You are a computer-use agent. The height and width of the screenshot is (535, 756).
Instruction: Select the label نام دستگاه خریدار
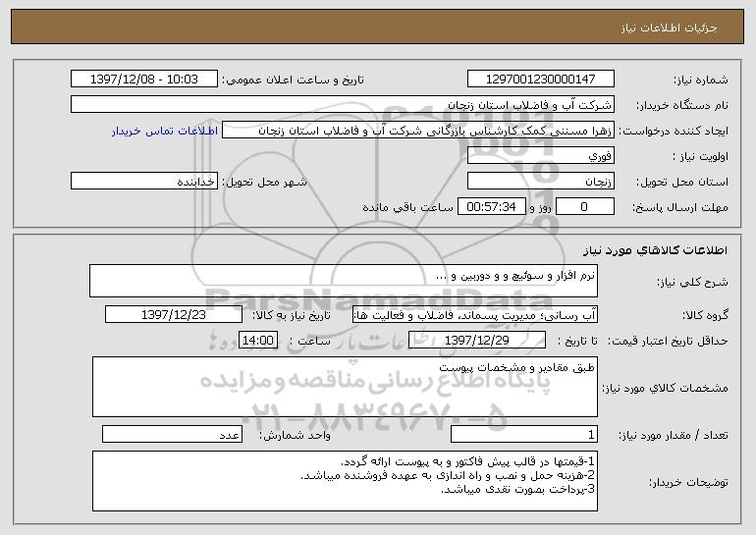click(682, 105)
